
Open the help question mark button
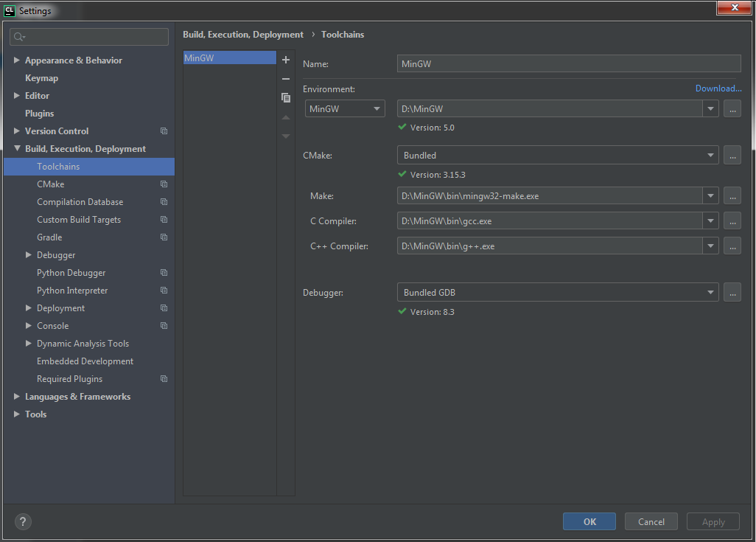point(23,521)
